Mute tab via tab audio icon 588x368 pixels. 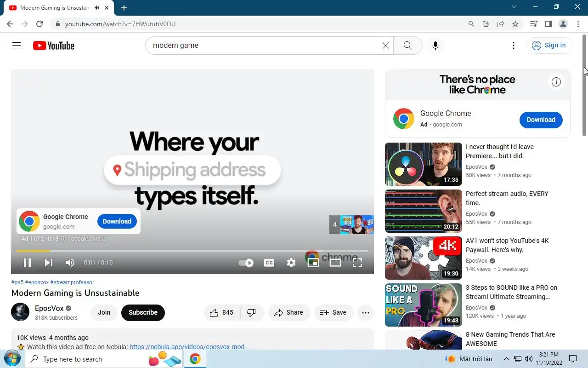[96, 8]
